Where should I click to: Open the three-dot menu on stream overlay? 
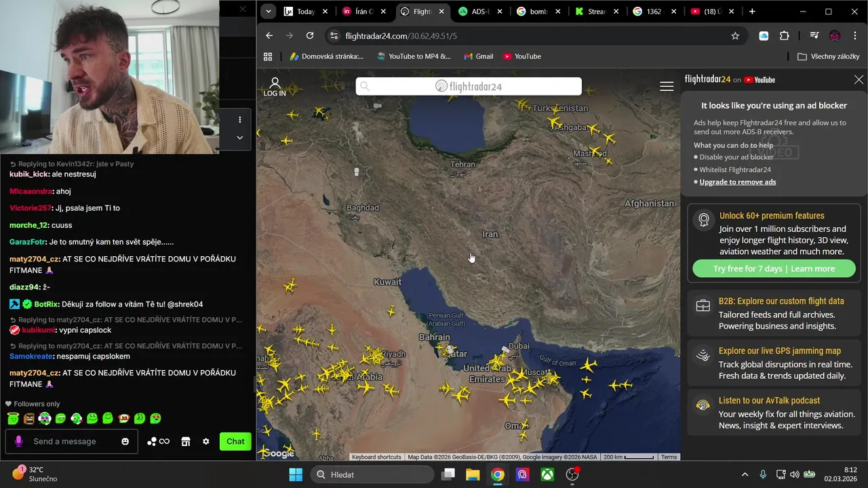click(239, 119)
